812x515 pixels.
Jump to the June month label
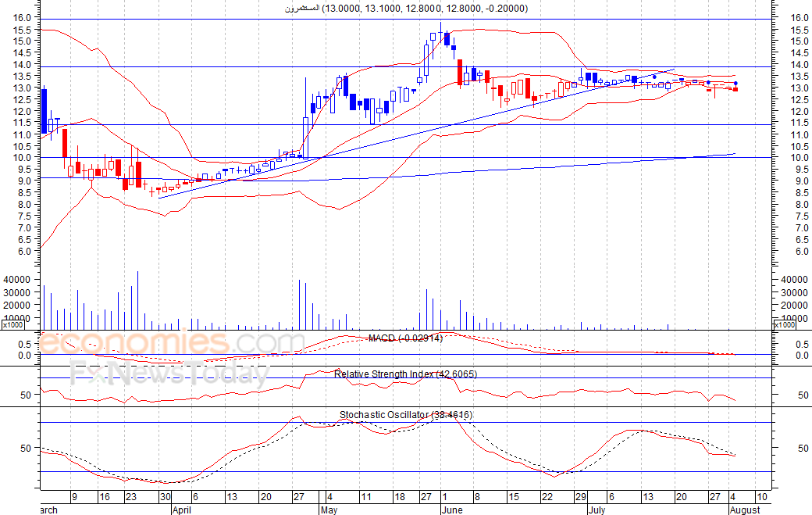453,510
